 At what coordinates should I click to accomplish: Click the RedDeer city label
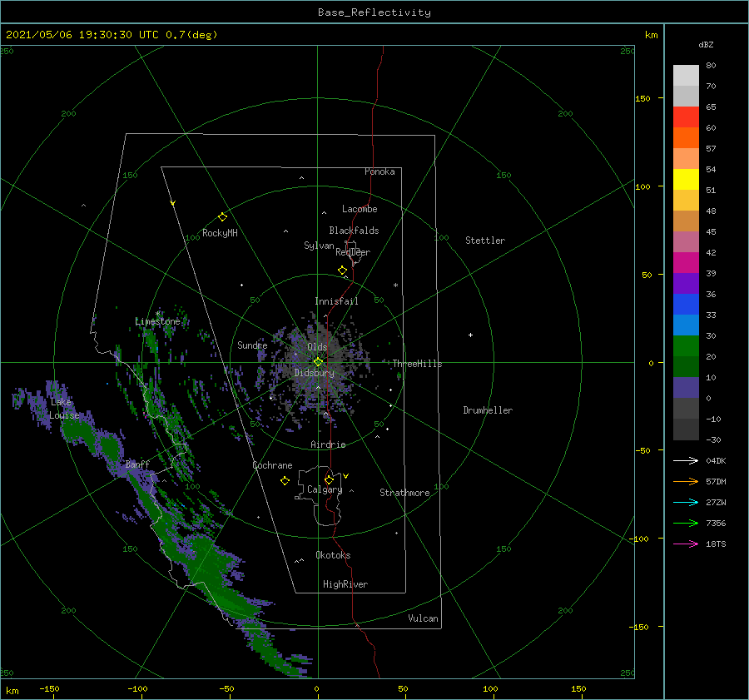353,252
